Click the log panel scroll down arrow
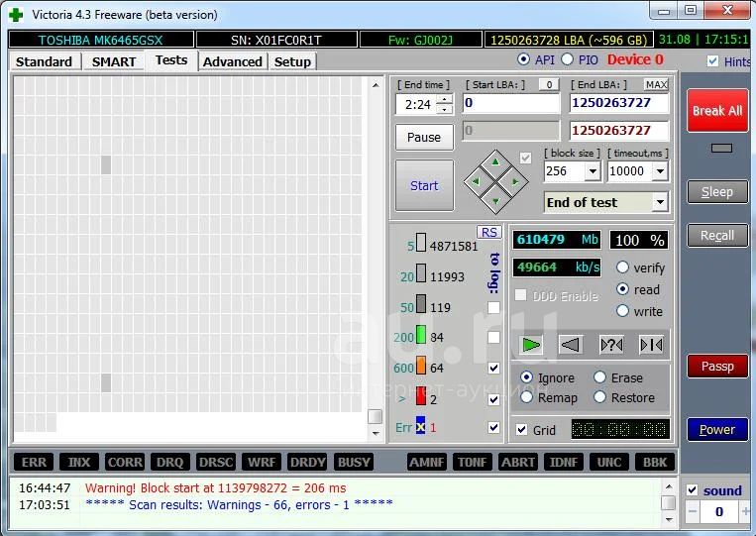756x536 pixels. coord(668,519)
